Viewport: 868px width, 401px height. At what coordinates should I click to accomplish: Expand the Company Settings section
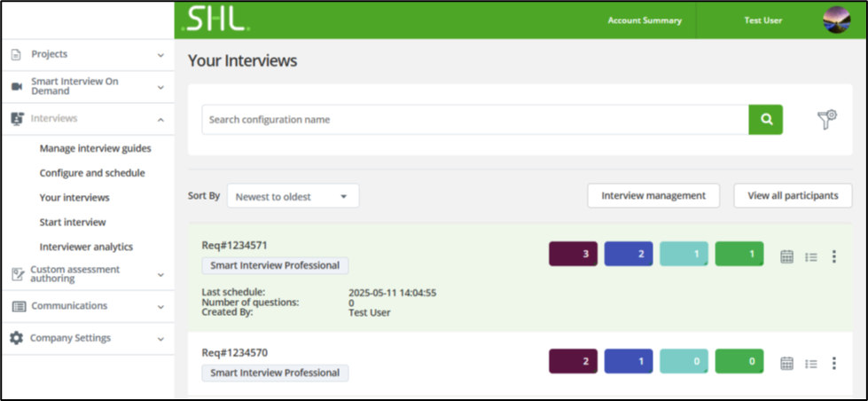87,338
